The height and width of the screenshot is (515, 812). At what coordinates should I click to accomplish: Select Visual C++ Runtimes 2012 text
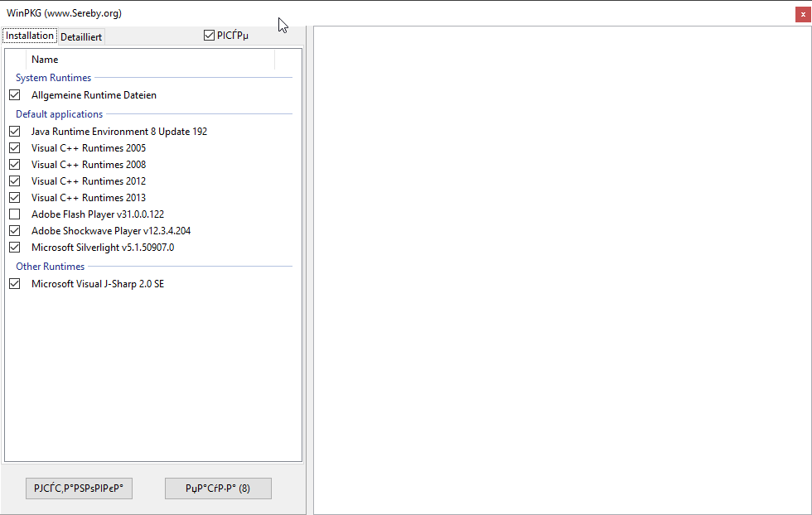pyautogui.click(x=89, y=181)
